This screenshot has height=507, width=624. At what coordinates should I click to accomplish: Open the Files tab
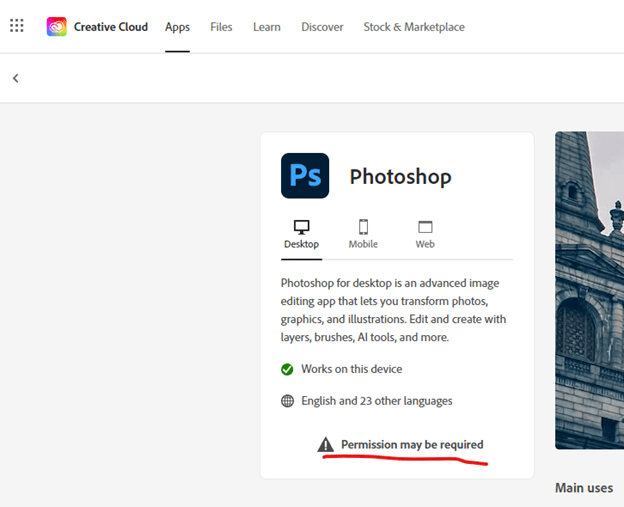pos(221,27)
